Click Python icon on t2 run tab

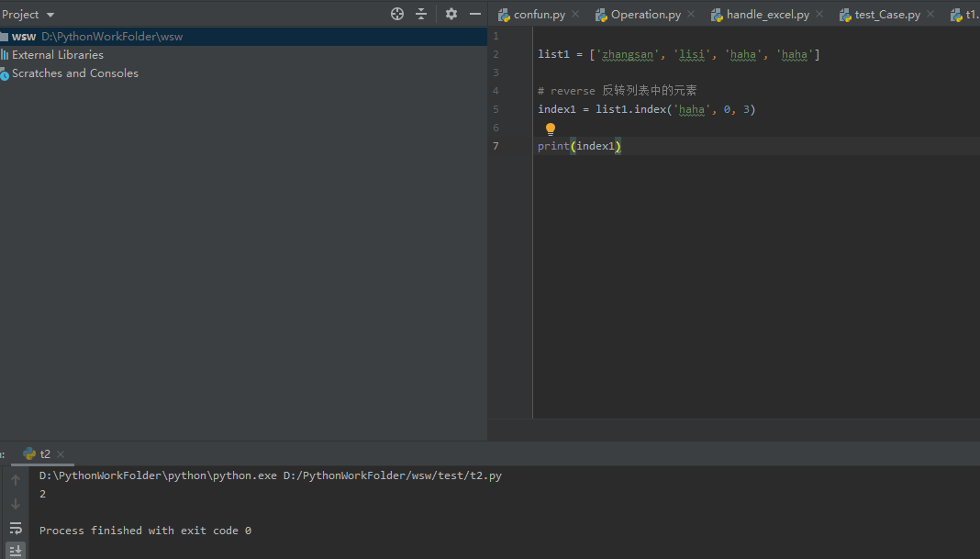[x=29, y=454]
